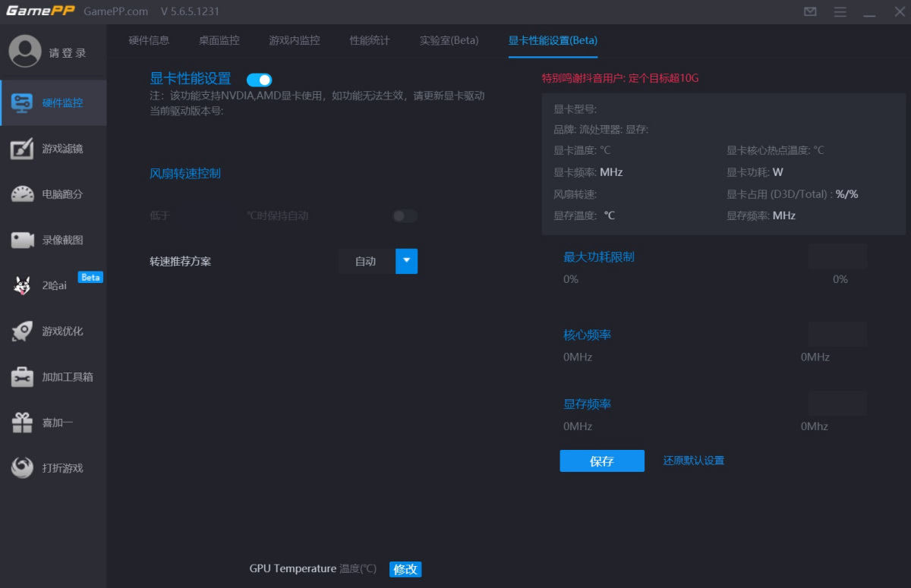Click 还原默认设置 to restore defaults
The width and height of the screenshot is (911, 588).
tap(693, 461)
